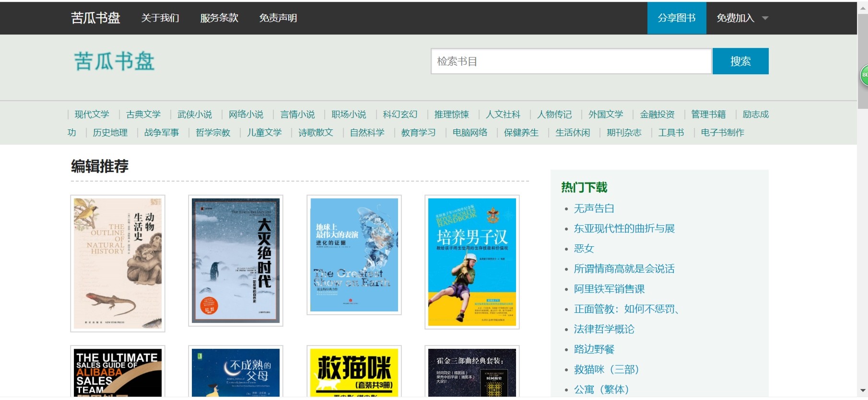
Task: Click the green circular badge at right edge
Action: click(864, 75)
